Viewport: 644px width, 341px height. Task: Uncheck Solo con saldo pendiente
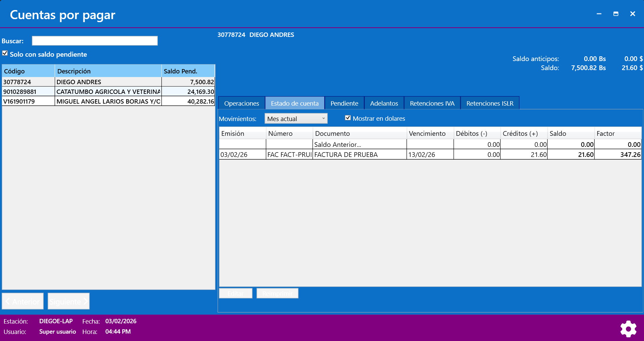coord(5,53)
